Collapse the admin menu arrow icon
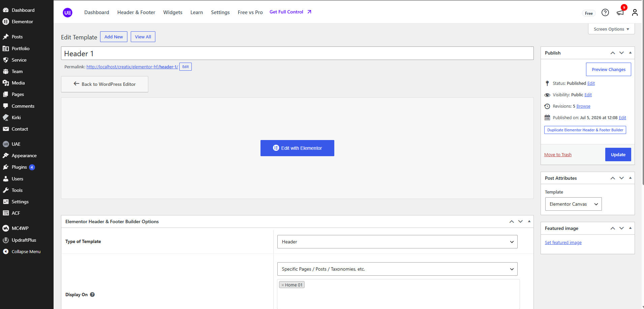Image resolution: width=644 pixels, height=309 pixels. tap(6, 251)
